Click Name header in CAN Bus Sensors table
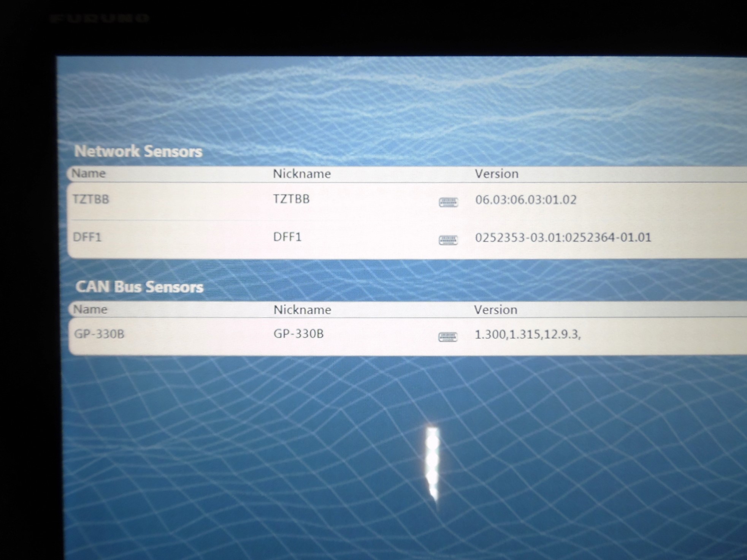Image resolution: width=747 pixels, height=560 pixels. (90, 309)
